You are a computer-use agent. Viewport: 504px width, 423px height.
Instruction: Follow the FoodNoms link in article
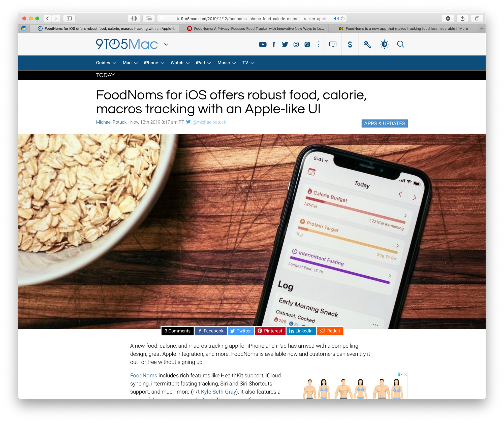point(144,375)
